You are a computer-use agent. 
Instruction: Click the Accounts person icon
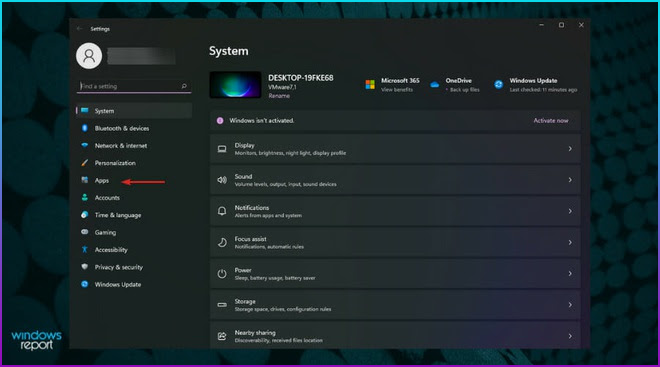pos(85,197)
